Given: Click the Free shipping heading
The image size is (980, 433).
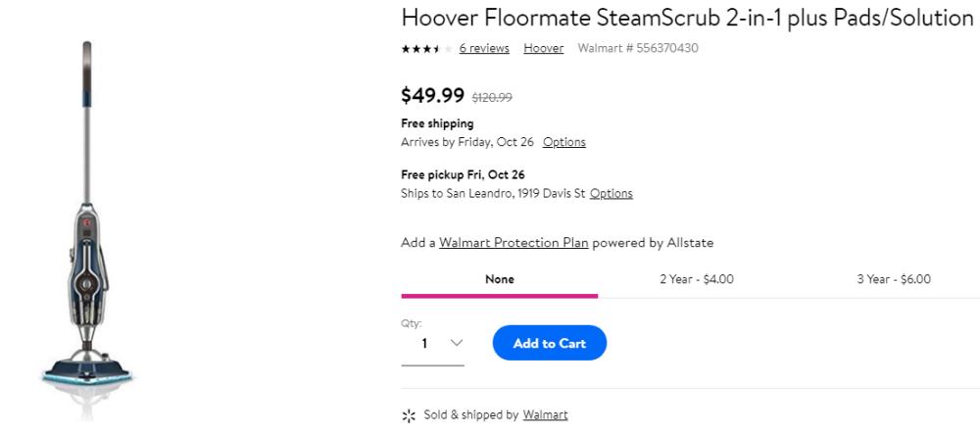Looking at the screenshot, I should pyautogui.click(x=437, y=123).
